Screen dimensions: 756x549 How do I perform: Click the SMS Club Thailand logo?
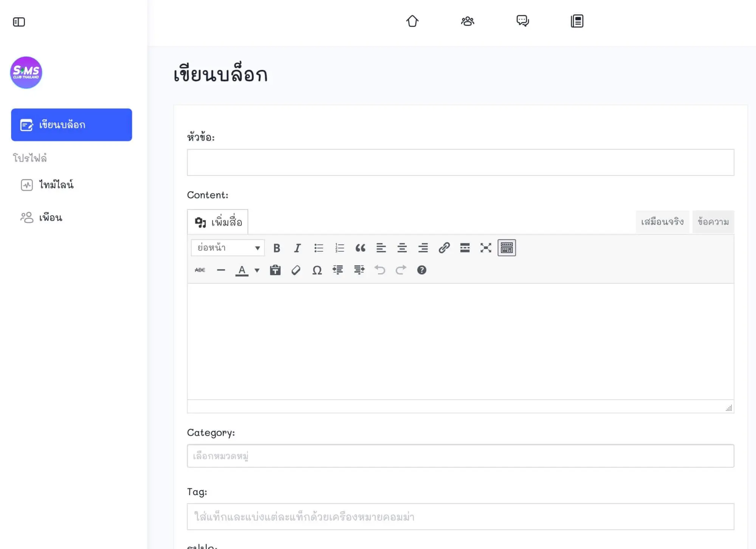[26, 73]
